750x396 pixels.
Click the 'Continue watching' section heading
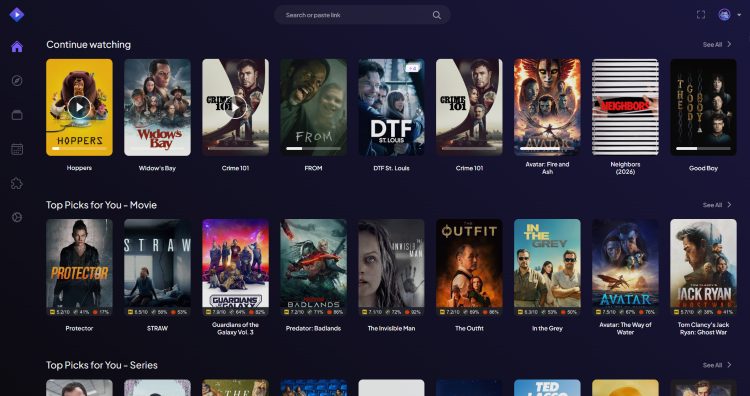pos(88,44)
